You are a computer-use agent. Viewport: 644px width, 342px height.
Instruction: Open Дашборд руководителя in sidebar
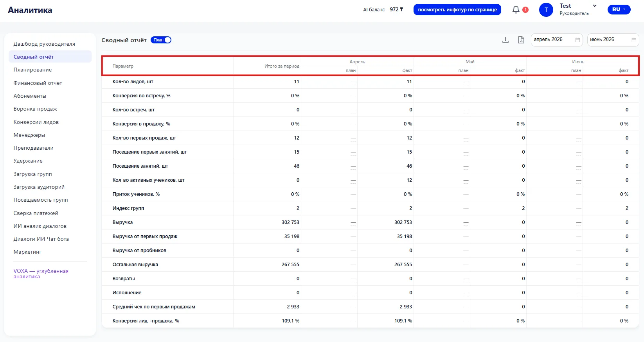coord(44,44)
